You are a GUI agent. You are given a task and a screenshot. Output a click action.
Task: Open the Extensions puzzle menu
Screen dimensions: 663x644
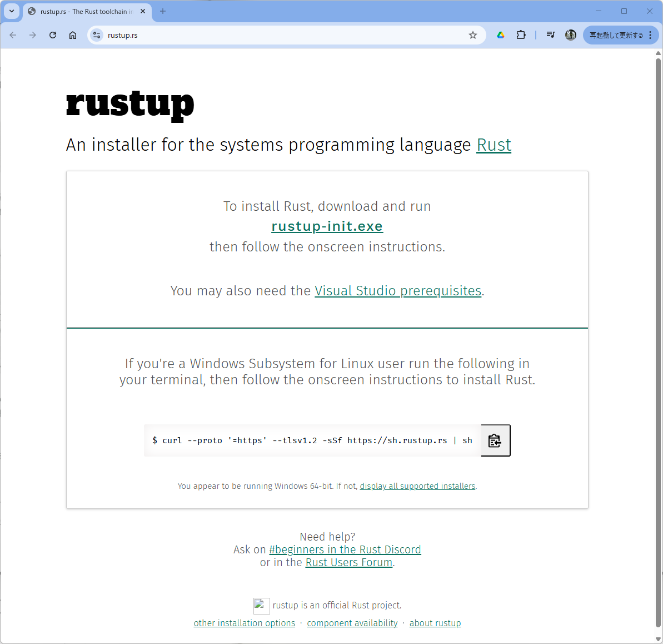click(521, 35)
